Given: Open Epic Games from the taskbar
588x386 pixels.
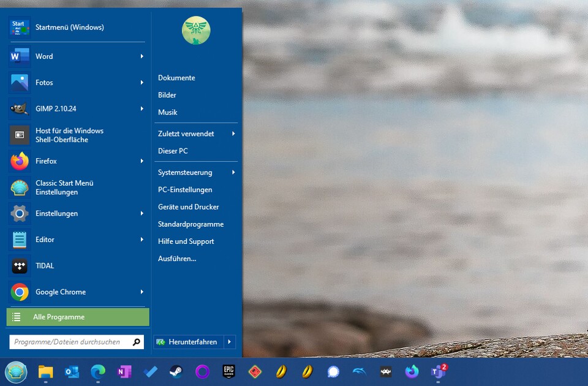Looking at the screenshot, I should point(228,372).
